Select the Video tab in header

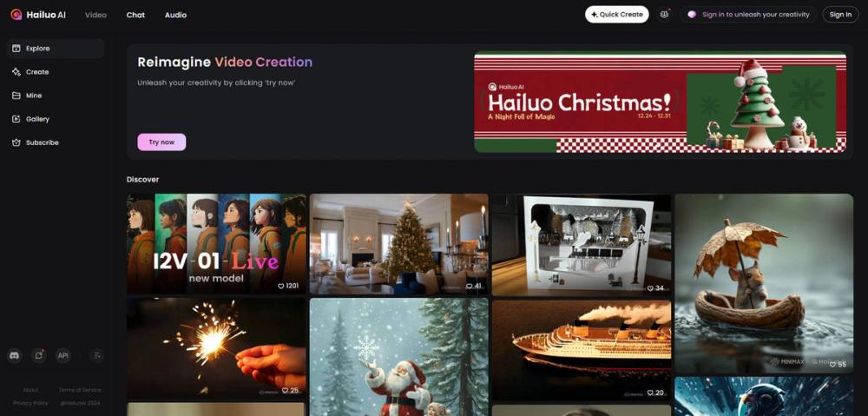coord(95,15)
